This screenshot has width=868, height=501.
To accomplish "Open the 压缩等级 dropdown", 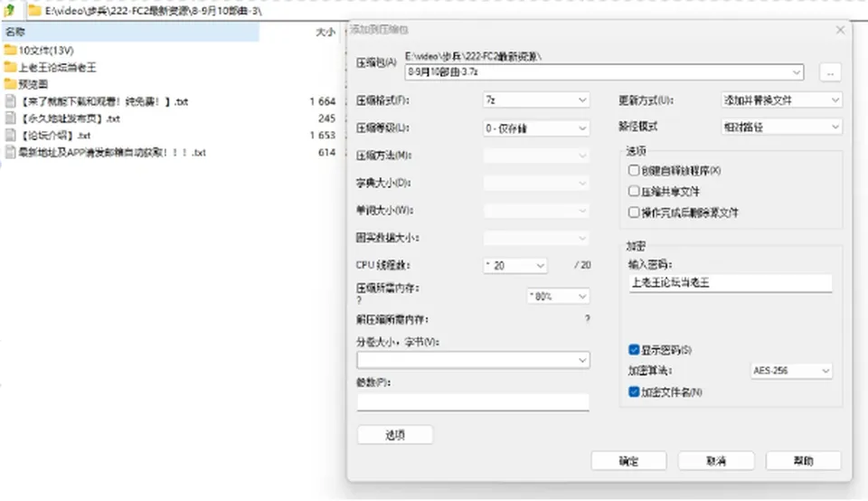I will pyautogui.click(x=536, y=128).
